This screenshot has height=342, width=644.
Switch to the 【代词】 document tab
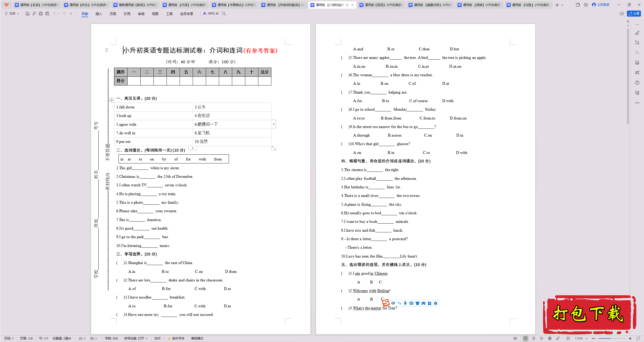point(185,5)
